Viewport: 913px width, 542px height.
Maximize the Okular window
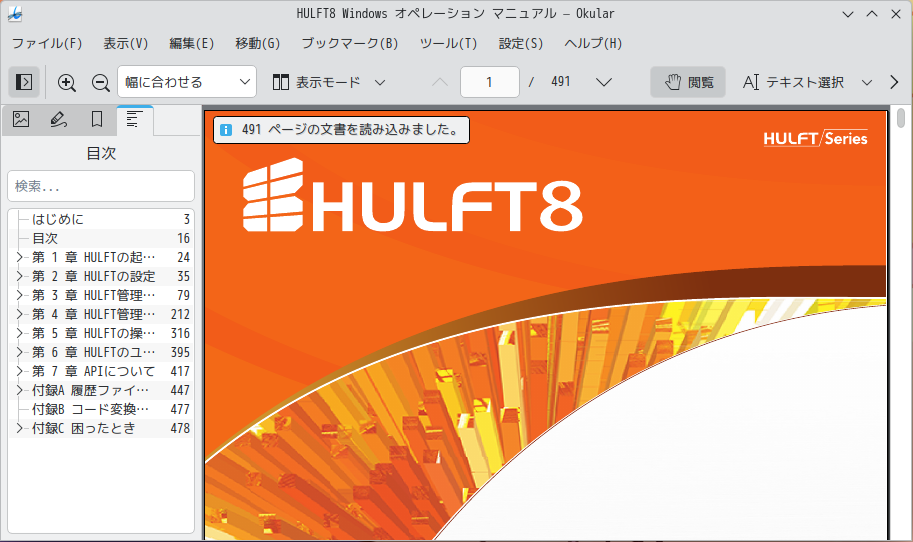point(872,14)
